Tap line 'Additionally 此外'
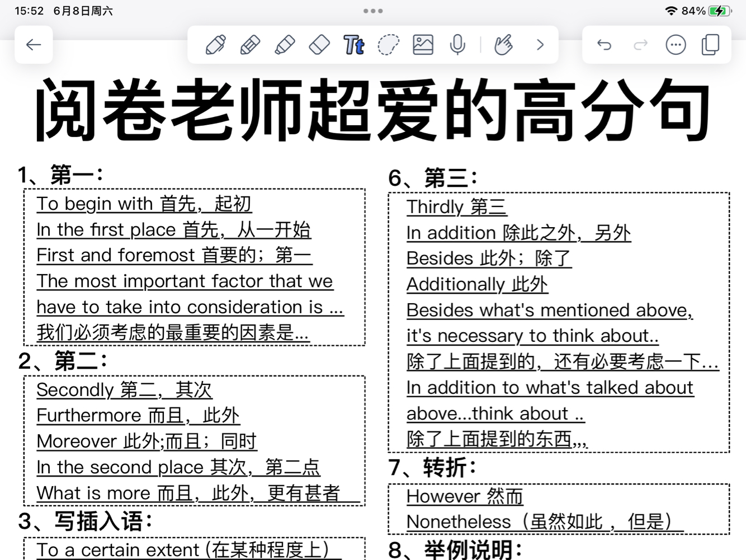This screenshot has width=746, height=560. 478,284
